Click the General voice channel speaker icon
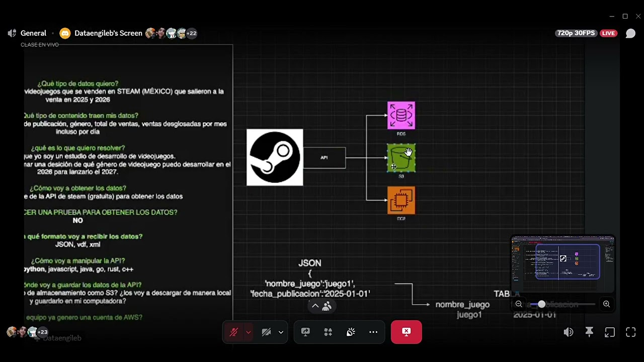The image size is (644, 362). [12, 33]
